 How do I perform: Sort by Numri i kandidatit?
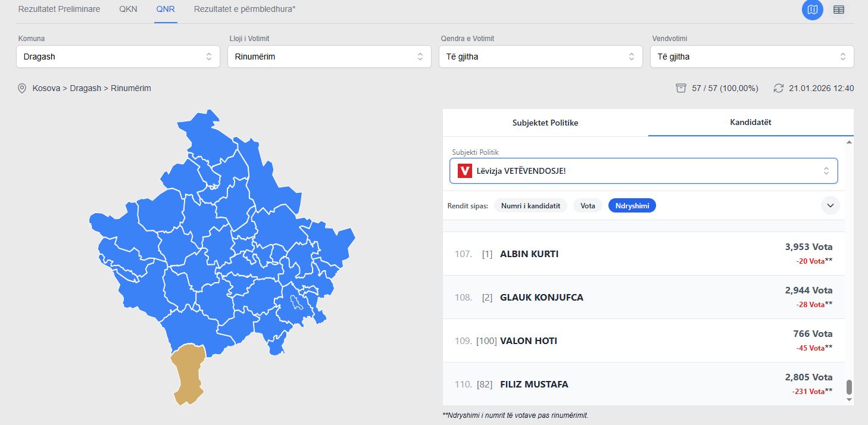pyautogui.click(x=530, y=205)
